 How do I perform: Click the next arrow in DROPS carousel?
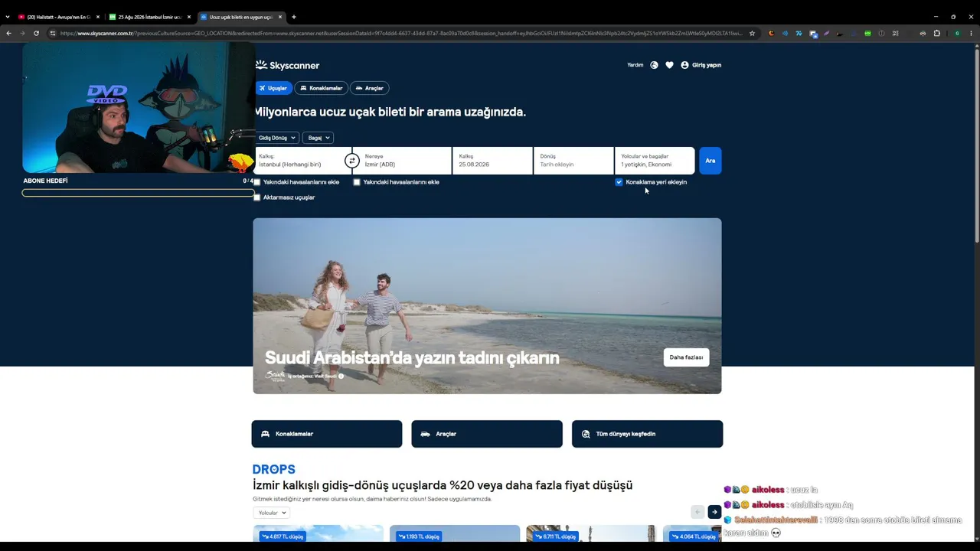coord(714,512)
